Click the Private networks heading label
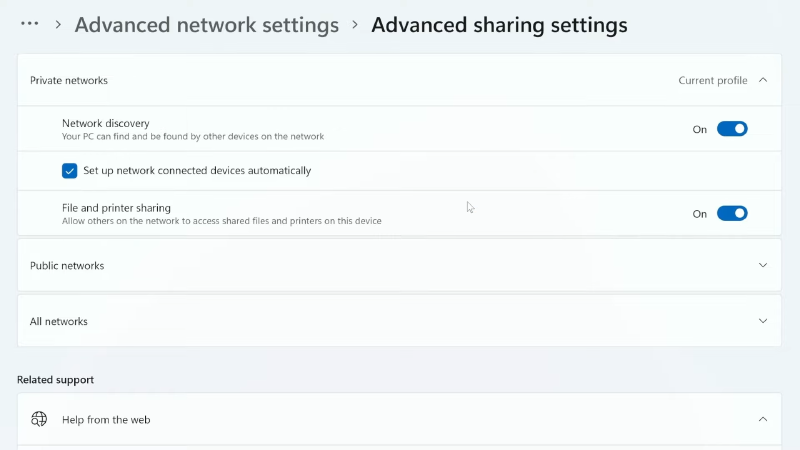800x450 pixels. pyautogui.click(x=69, y=80)
